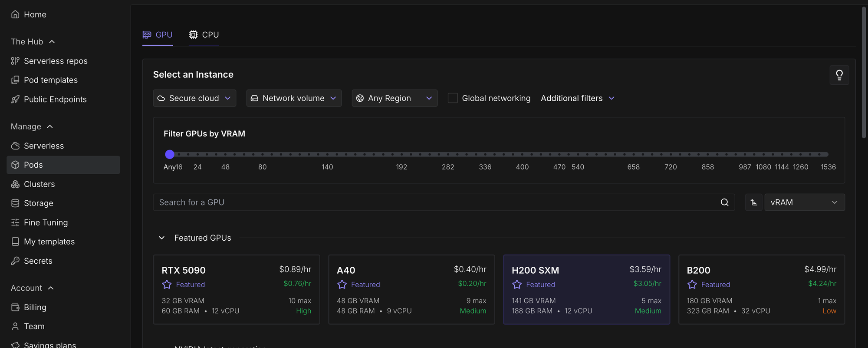The height and width of the screenshot is (348, 868).
Task: Expand Additional filters
Action: (577, 98)
